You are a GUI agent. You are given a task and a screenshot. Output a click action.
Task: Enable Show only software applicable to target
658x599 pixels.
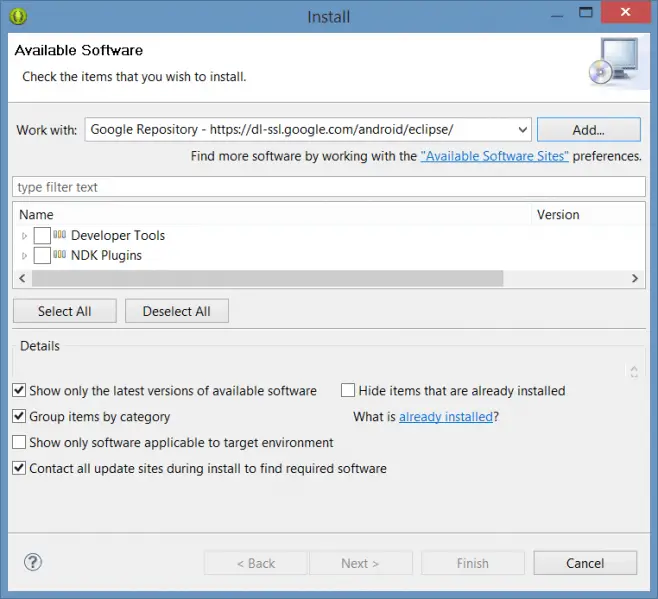(x=20, y=442)
